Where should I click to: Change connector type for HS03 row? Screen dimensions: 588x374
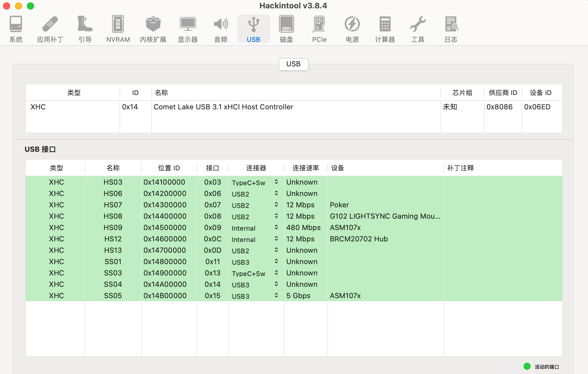pos(256,182)
